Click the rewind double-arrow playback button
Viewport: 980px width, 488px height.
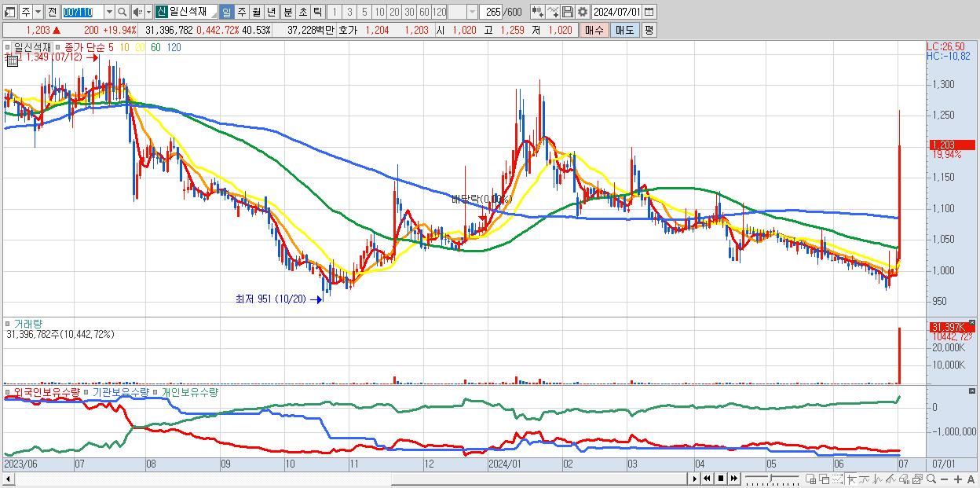pyautogui.click(x=708, y=479)
